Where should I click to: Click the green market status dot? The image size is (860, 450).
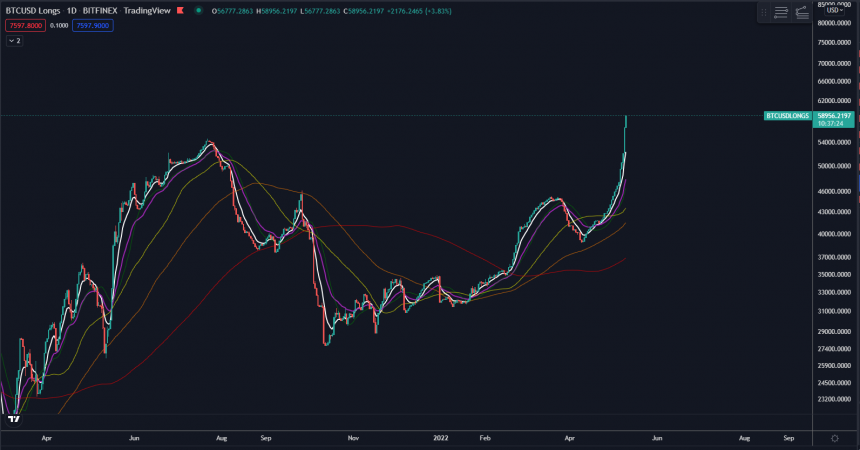pyautogui.click(x=199, y=10)
